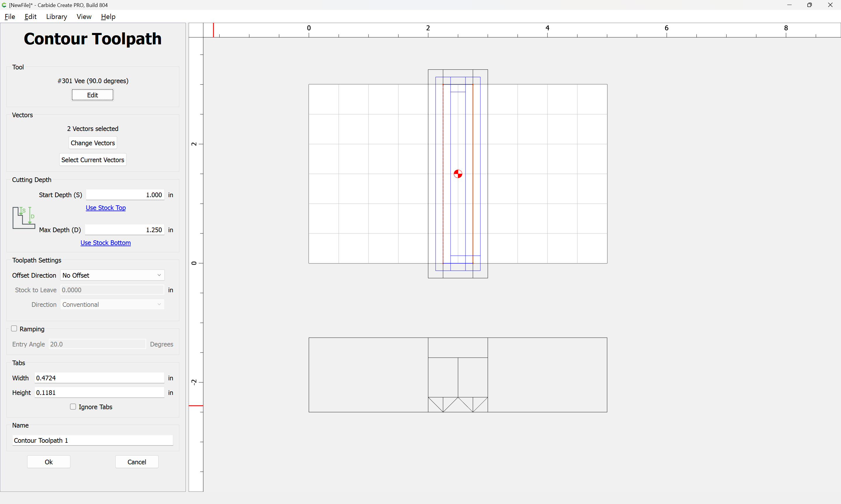This screenshot has width=841, height=504.
Task: Click the Start Depth input field
Action: point(125,195)
